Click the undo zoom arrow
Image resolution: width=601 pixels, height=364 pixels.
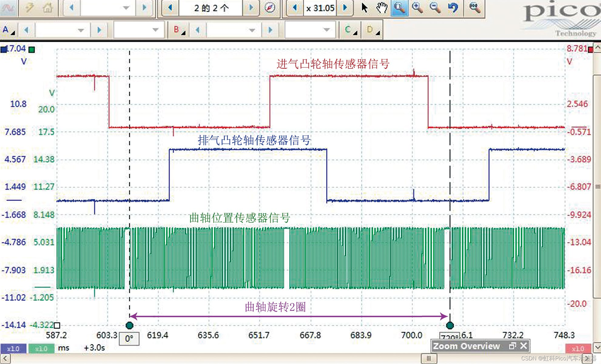(x=453, y=8)
